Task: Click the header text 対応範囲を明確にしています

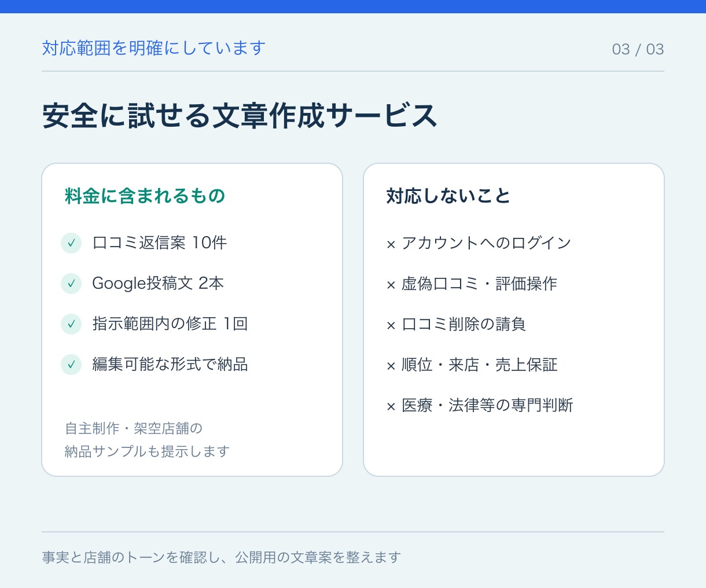Action: click(154, 48)
